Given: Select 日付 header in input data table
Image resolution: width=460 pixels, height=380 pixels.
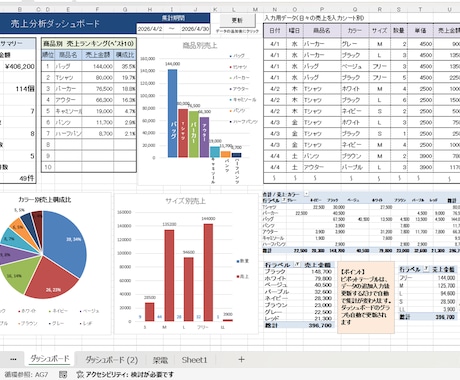Looking at the screenshot, I should point(275,31).
